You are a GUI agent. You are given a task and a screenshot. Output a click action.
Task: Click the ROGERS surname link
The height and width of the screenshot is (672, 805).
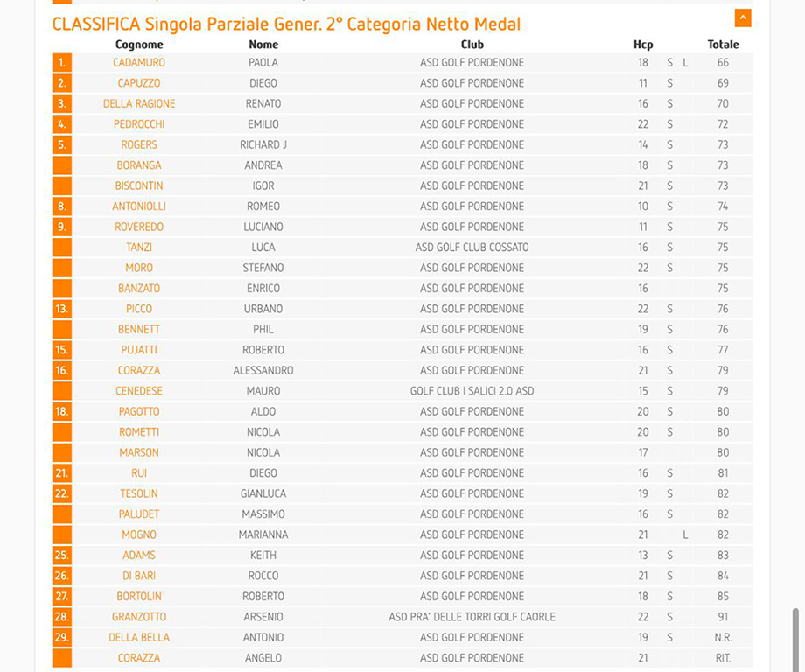click(x=139, y=145)
